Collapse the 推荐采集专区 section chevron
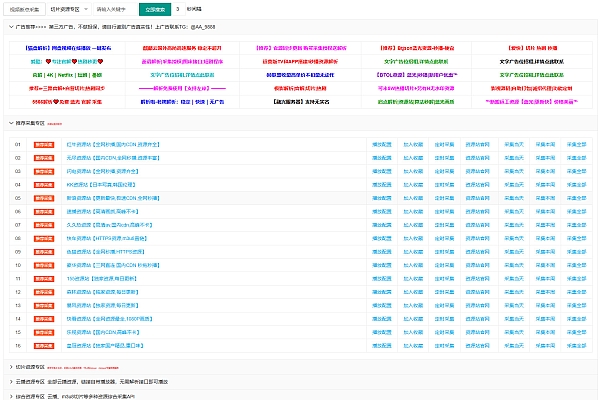600x400 pixels. coord(11,123)
